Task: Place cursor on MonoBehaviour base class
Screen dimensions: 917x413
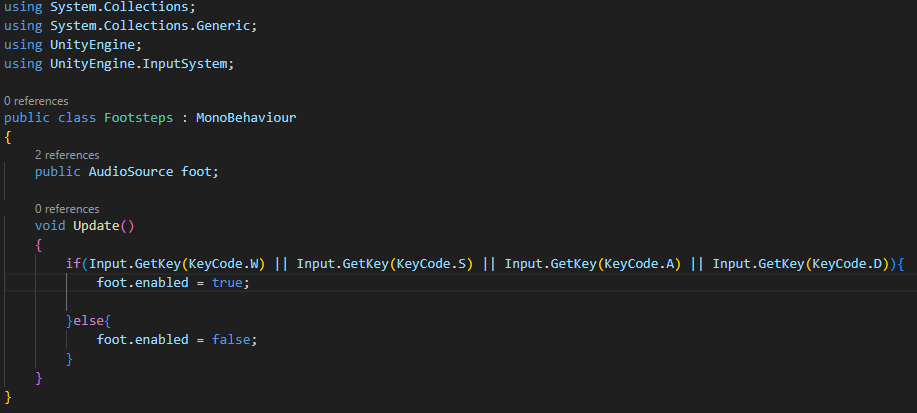Action: (246, 118)
